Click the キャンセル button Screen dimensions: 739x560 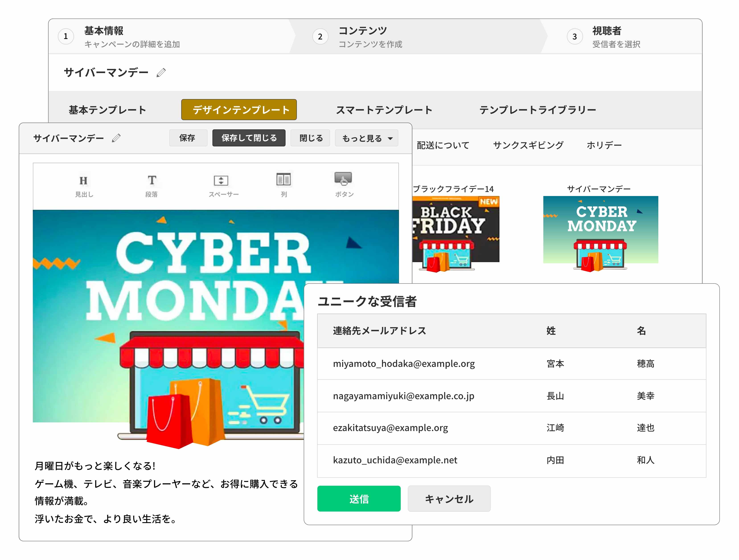pos(449,499)
